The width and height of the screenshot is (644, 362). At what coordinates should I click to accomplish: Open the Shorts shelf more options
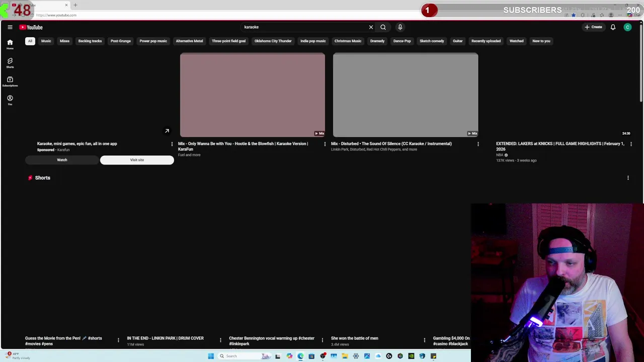[628, 178]
